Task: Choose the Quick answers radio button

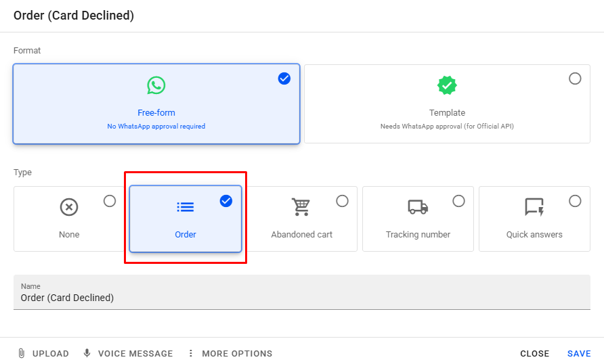Action: tap(575, 201)
